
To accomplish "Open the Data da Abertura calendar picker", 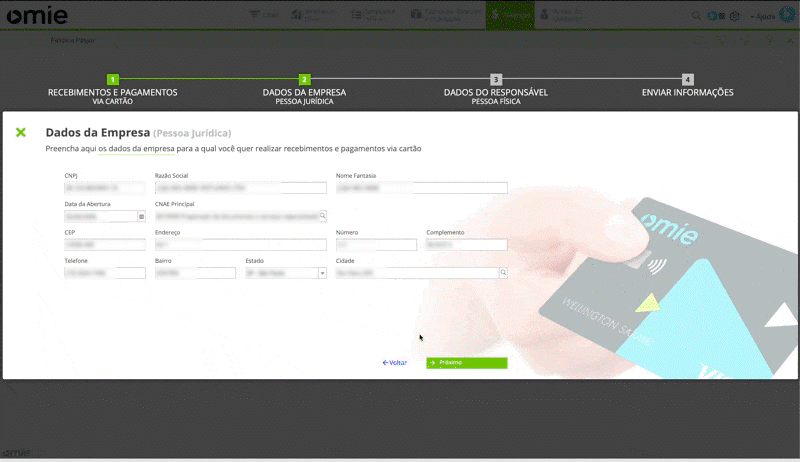I will coord(141,216).
